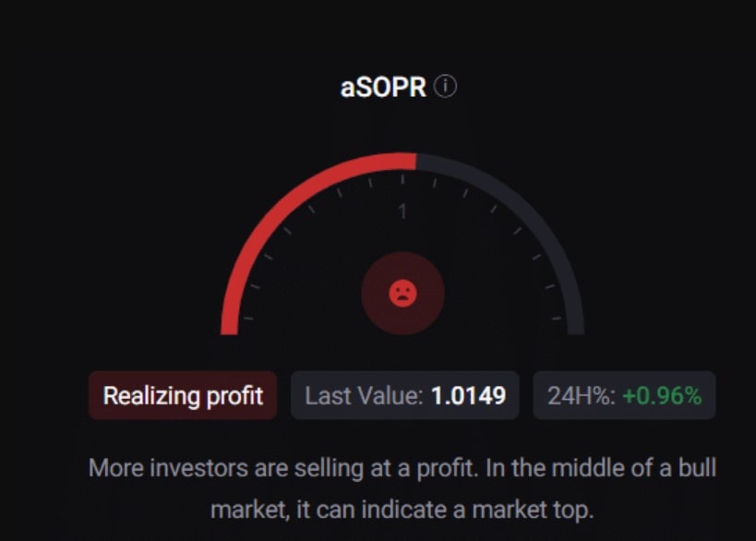Click the dark red circle behind the emoji

(403, 294)
